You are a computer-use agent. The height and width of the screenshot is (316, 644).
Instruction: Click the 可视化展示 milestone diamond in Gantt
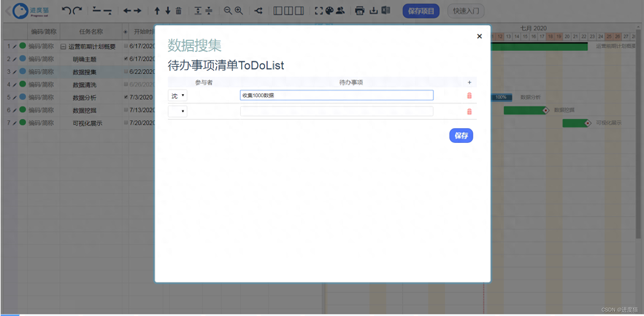tap(587, 123)
